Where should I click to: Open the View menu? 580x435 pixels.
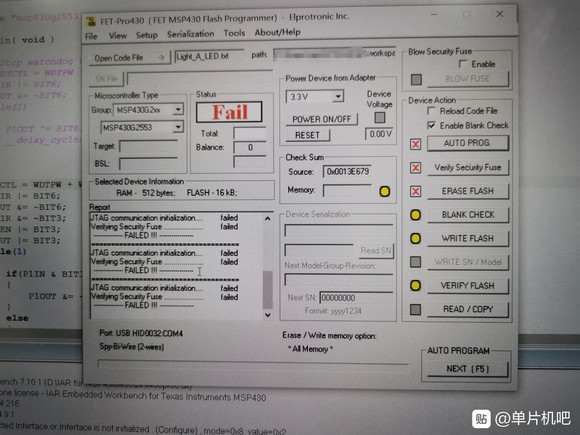click(x=118, y=36)
